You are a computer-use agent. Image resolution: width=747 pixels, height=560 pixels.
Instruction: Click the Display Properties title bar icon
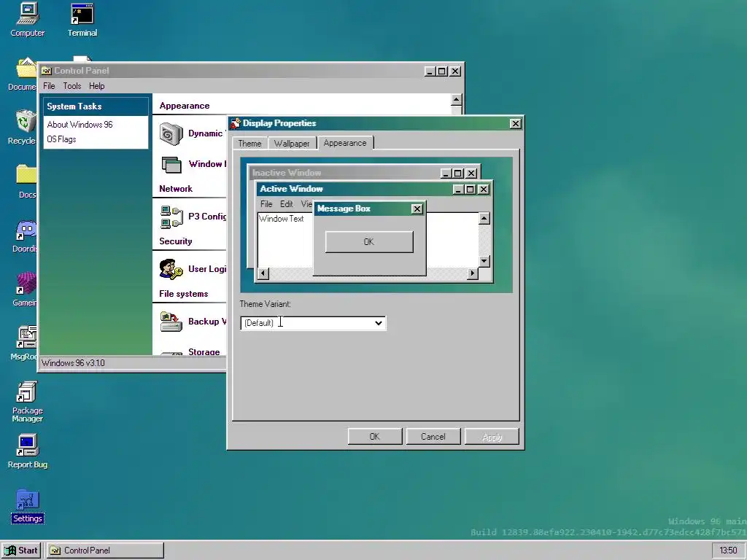tap(236, 123)
